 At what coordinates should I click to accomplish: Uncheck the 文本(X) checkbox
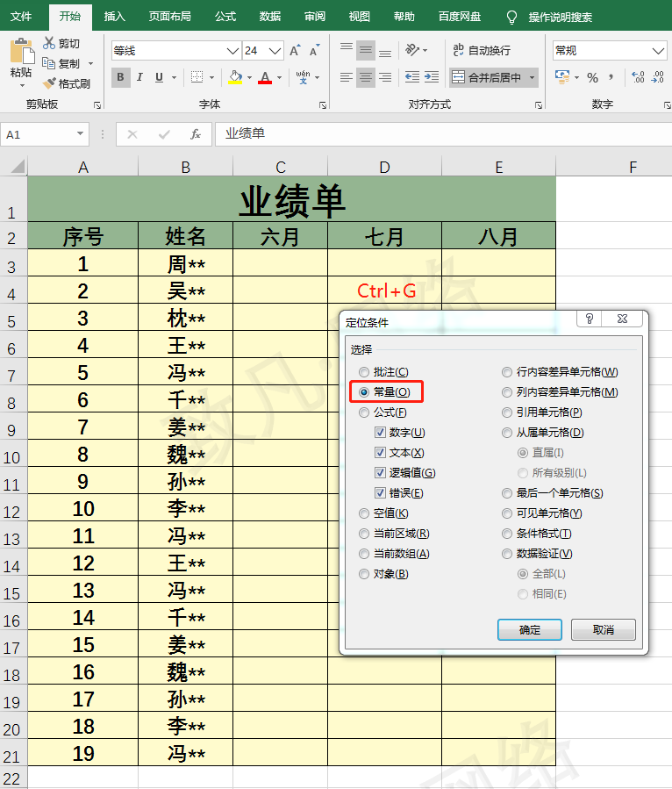(x=380, y=452)
